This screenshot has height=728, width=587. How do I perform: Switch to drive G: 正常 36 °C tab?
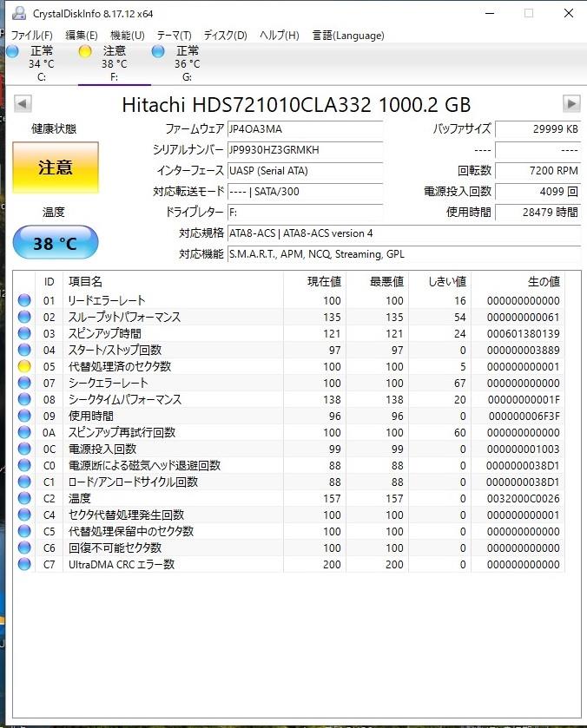[x=188, y=63]
